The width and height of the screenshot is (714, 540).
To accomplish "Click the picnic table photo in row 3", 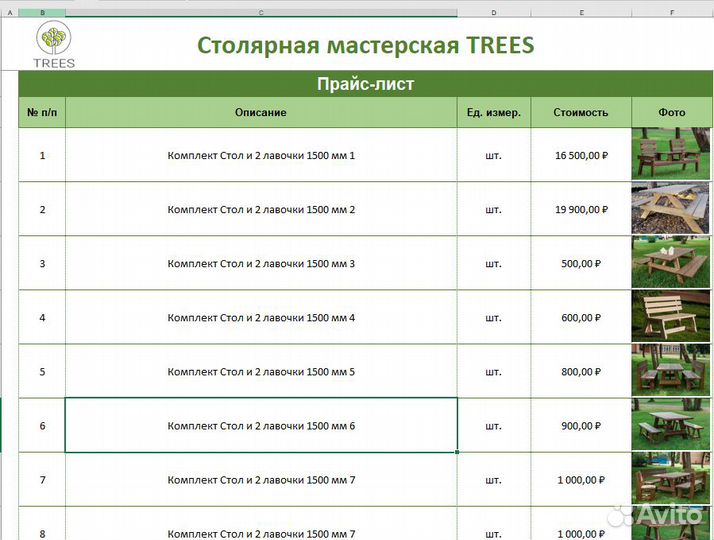I will pyautogui.click(x=671, y=263).
